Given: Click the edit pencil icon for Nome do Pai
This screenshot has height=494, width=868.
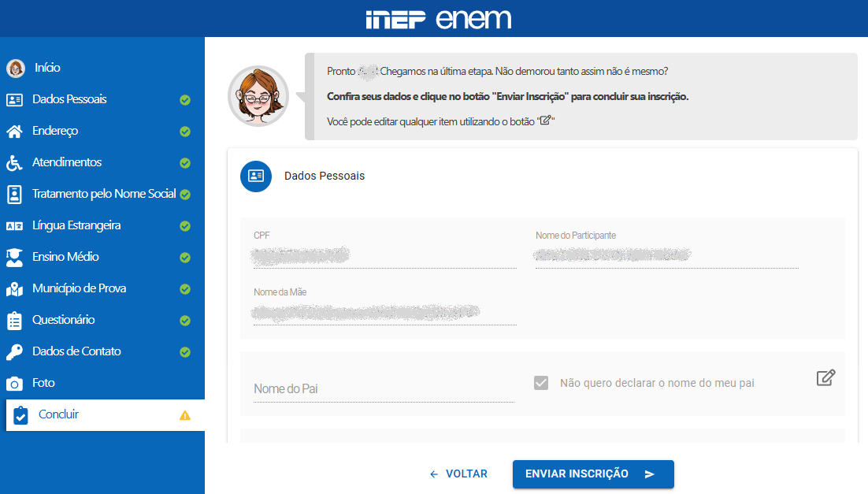Looking at the screenshot, I should 825,377.
